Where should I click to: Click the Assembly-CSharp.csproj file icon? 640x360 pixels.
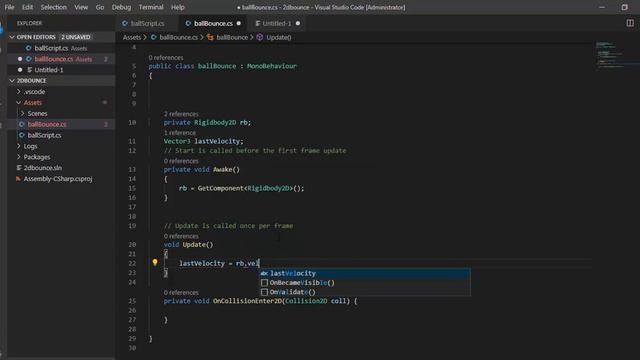(18, 179)
